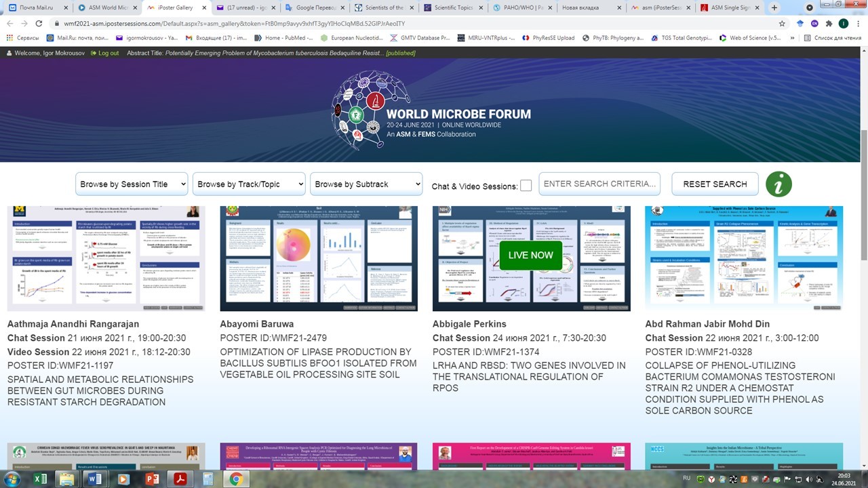Click the page vertical scrollbar
The width and height of the screenshot is (868, 488).
tap(863, 195)
